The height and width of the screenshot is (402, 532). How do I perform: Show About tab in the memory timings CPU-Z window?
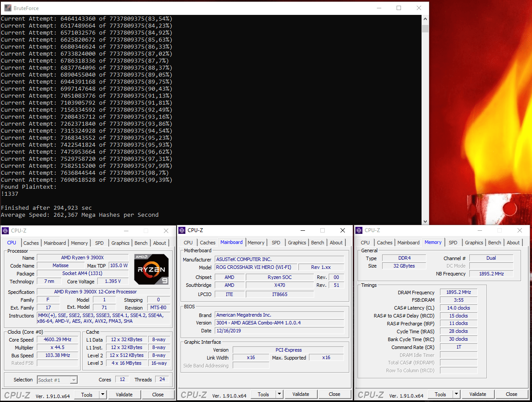513,243
